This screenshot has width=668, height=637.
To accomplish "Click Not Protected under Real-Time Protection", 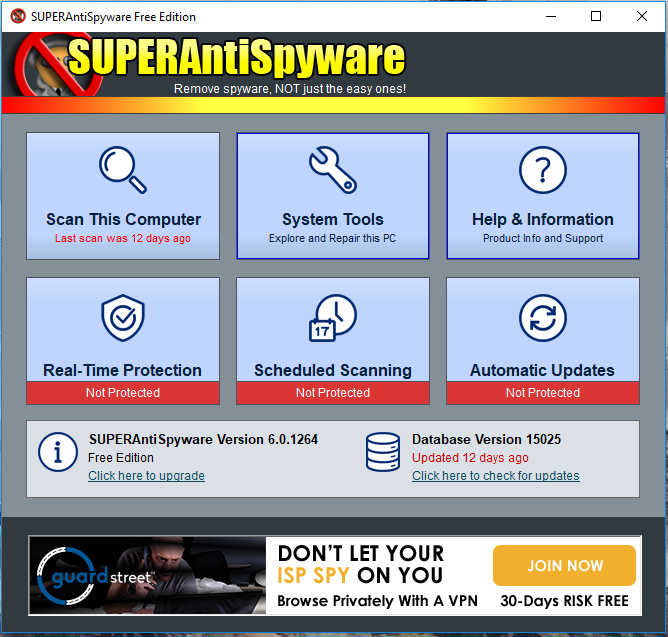I will (123, 393).
